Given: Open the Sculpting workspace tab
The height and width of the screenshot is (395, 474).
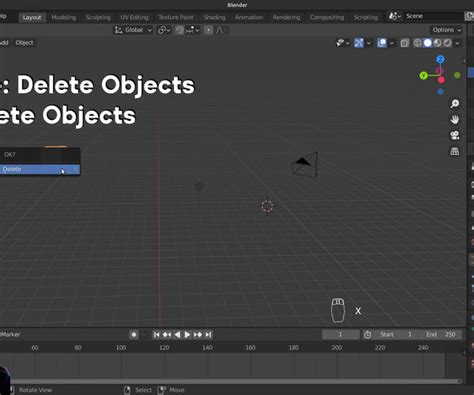Looking at the screenshot, I should click(x=98, y=17).
